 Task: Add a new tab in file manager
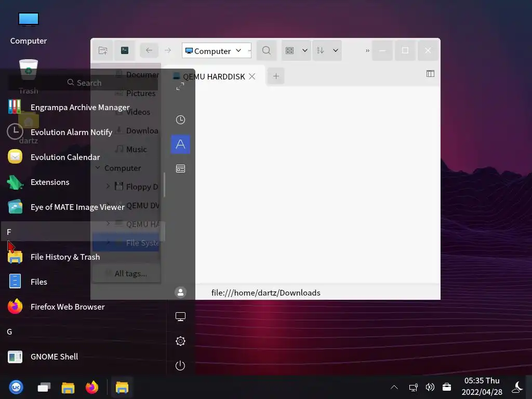coord(276,76)
